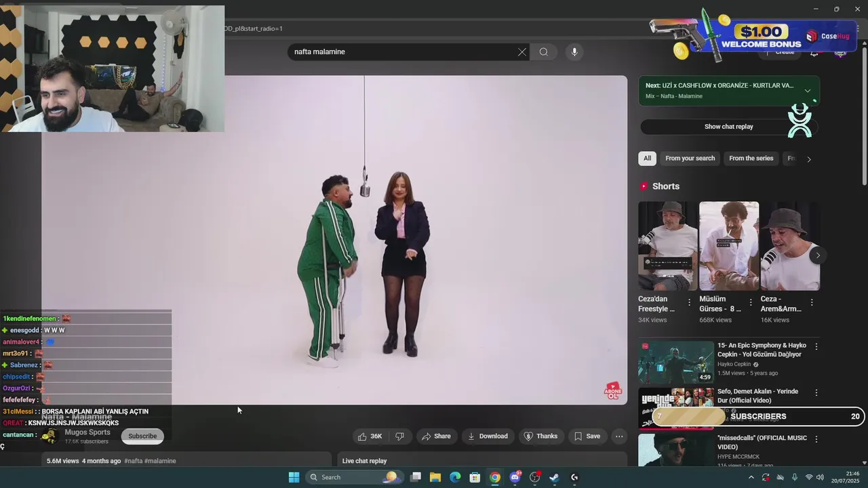Open the Hayko Cepkin video thumbnail

[675, 362]
